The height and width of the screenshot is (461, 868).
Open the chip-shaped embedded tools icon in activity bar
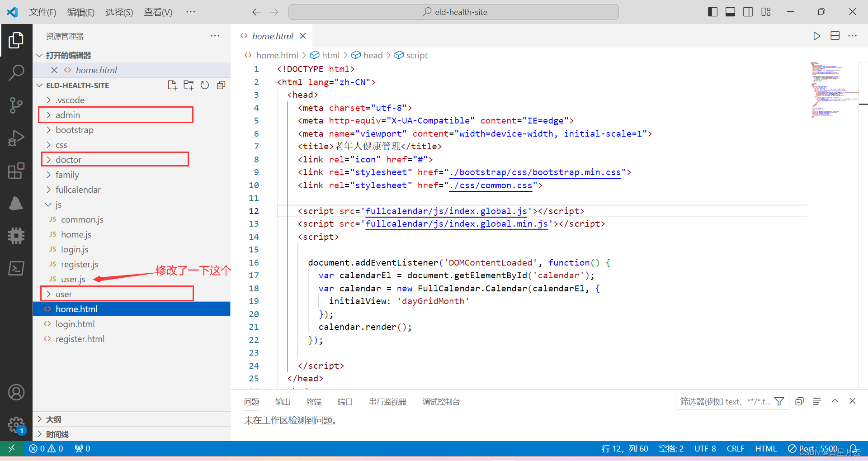click(x=16, y=235)
